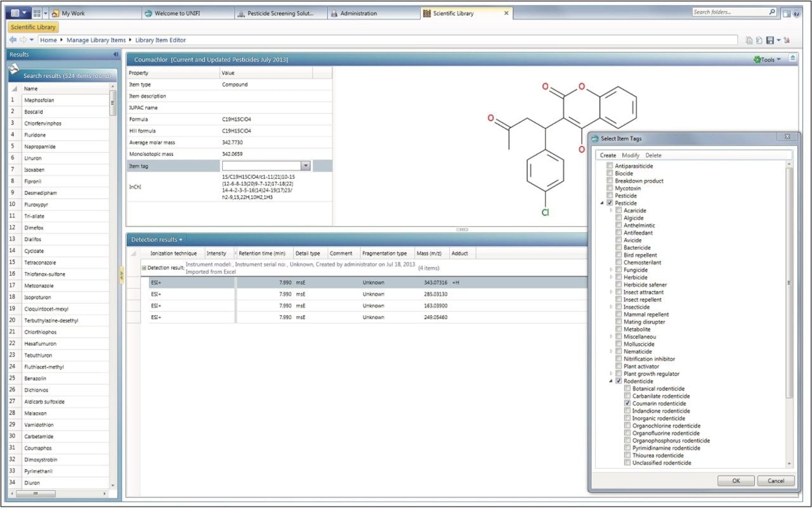Uncheck the Rodenticide checkbox

pos(619,381)
